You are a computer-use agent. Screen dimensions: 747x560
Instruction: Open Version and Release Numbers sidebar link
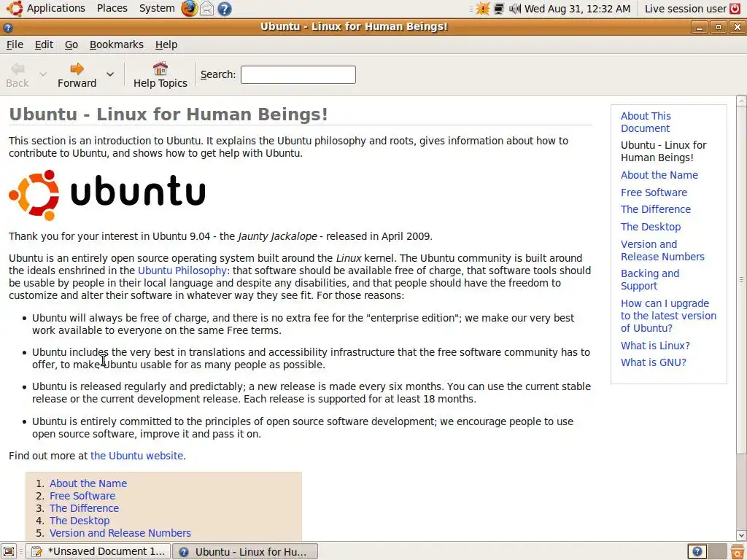(662, 251)
